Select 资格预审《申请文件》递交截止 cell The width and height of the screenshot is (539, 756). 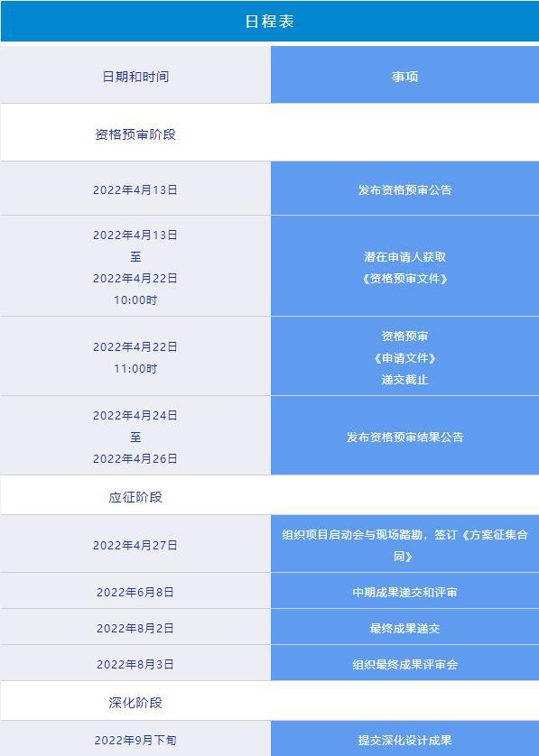click(404, 356)
